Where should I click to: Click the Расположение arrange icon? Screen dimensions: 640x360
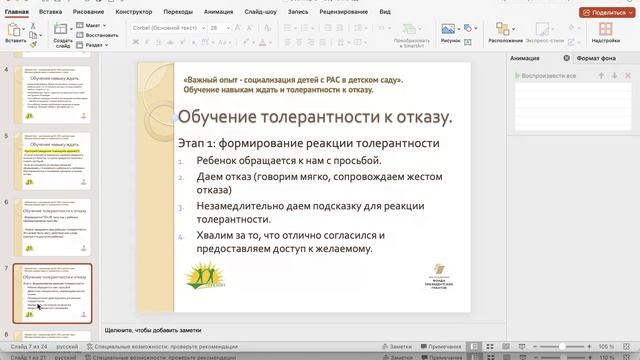tap(502, 29)
